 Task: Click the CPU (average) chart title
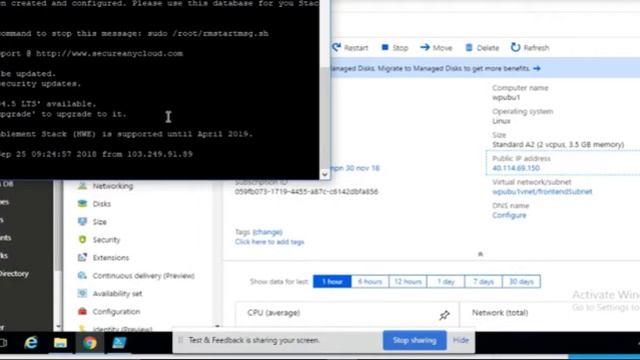(273, 313)
